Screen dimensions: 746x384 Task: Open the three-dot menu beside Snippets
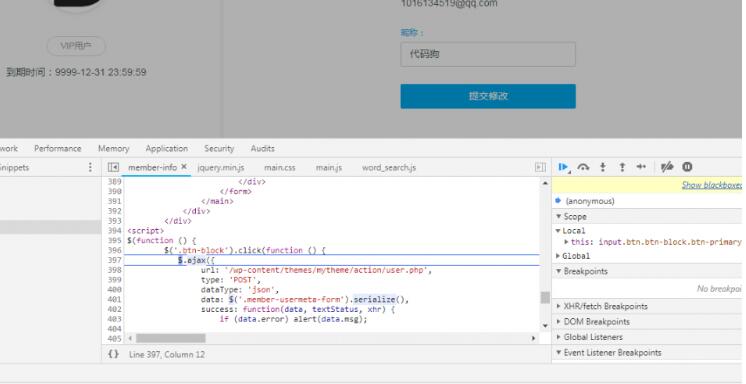coord(90,167)
